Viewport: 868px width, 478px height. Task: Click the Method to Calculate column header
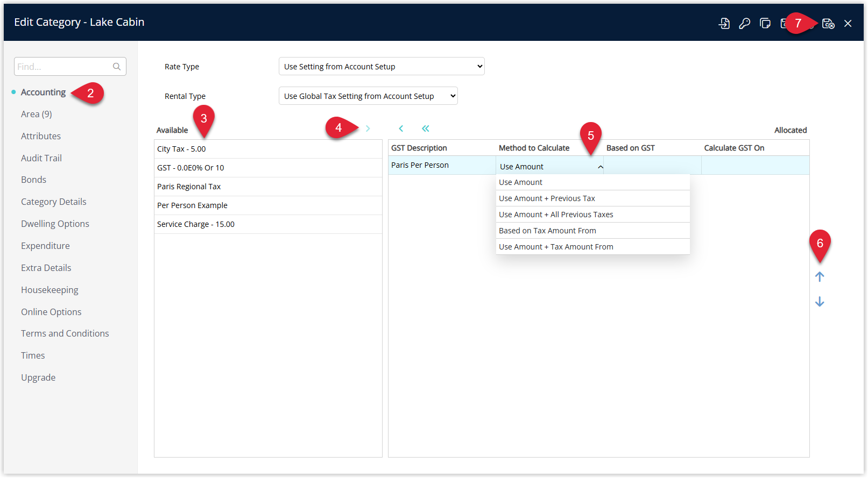(x=534, y=148)
